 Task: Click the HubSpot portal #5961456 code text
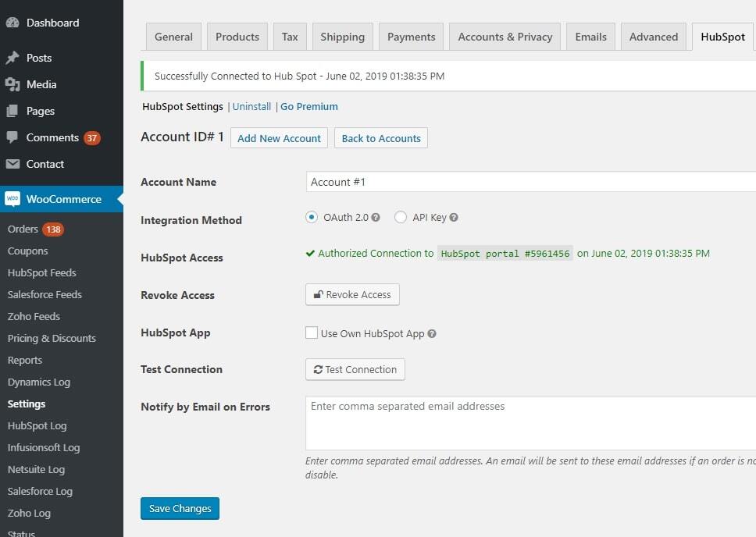coord(505,254)
